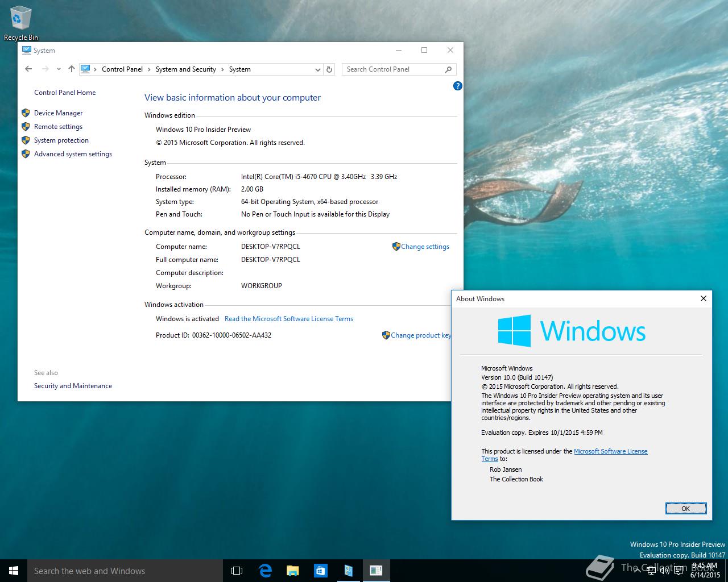Maximize the System window
Viewport: 728px width, 582px height.
pos(424,50)
